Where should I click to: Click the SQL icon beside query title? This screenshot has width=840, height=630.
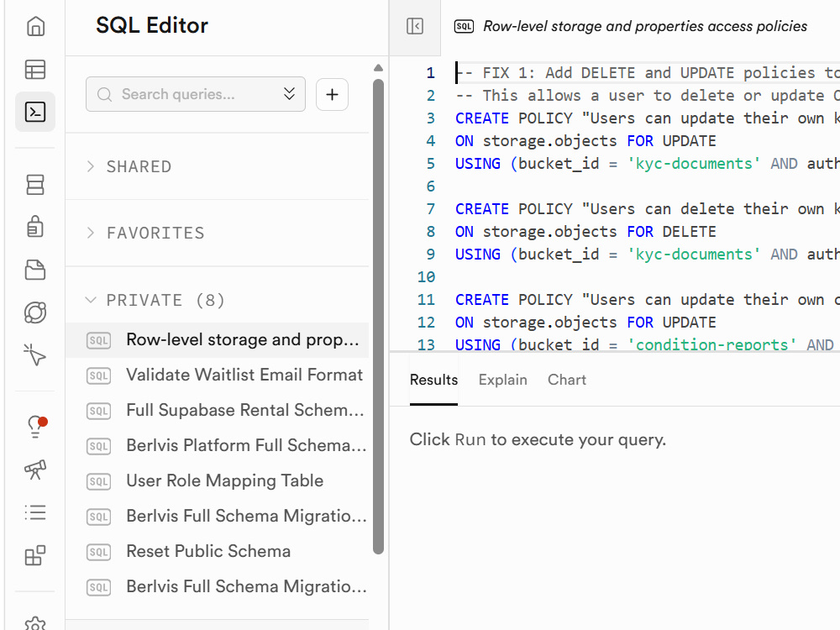click(x=464, y=26)
